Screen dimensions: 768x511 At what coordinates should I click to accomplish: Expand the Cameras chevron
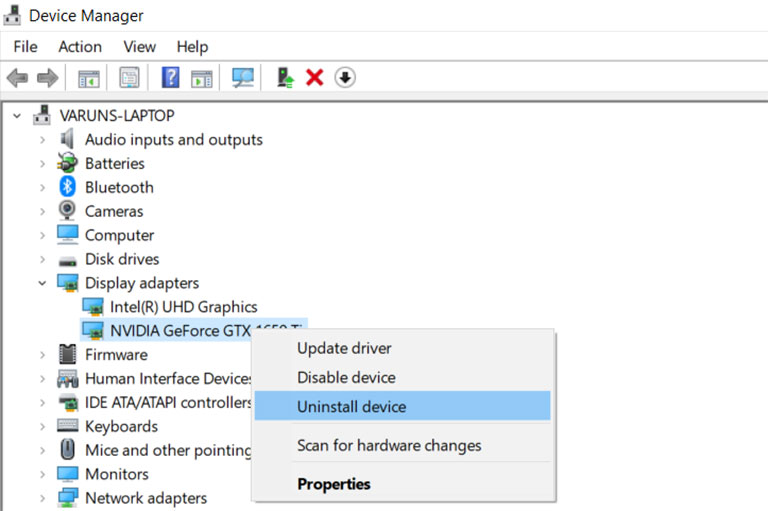(x=43, y=212)
